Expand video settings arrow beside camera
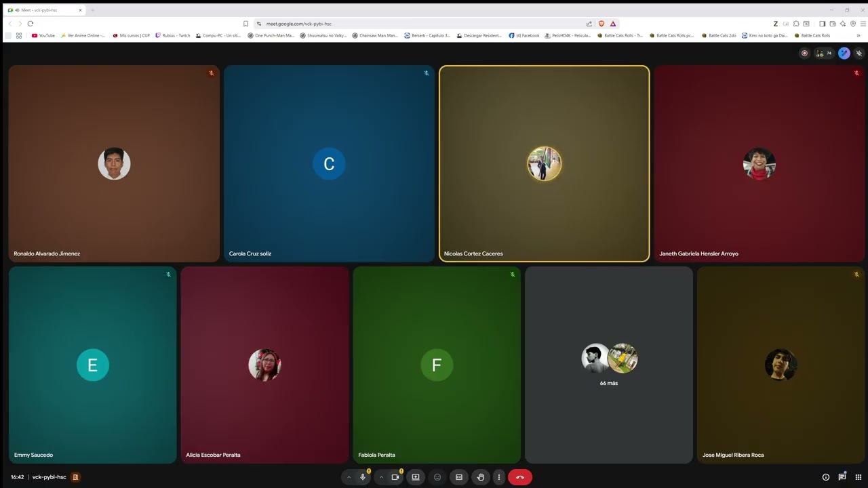The image size is (868, 488). point(381,477)
